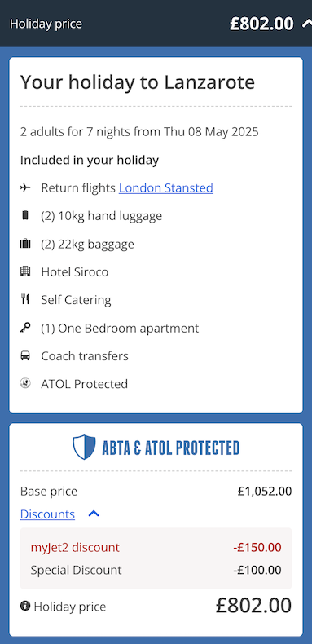Click the Discounts link
This screenshot has height=644, width=312.
[x=47, y=514]
